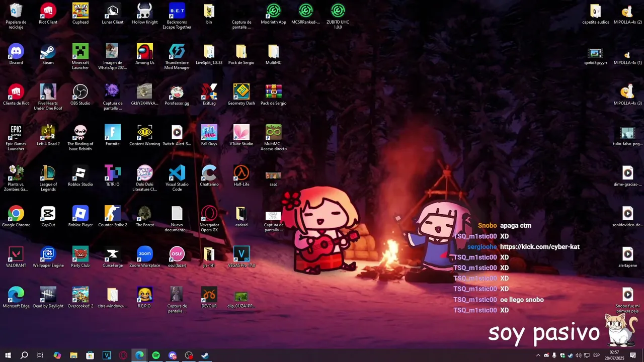This screenshot has height=362, width=644.
Task: Open the notification center icon
Action: 633,355
